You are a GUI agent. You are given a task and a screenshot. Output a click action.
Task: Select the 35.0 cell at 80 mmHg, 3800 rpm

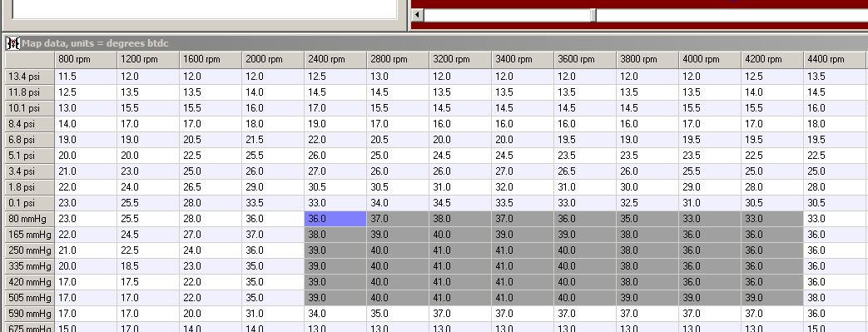tap(647, 219)
